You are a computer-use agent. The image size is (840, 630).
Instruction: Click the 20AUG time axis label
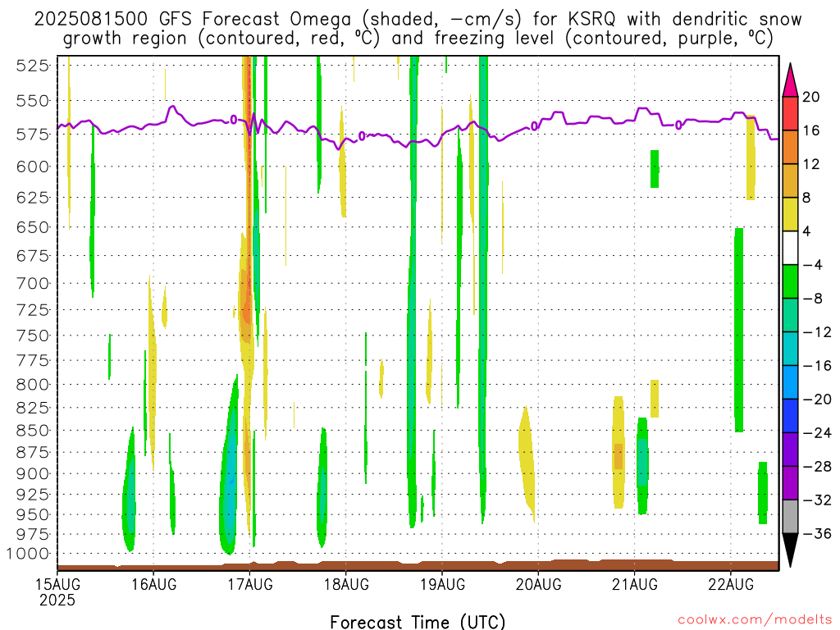pos(538,584)
